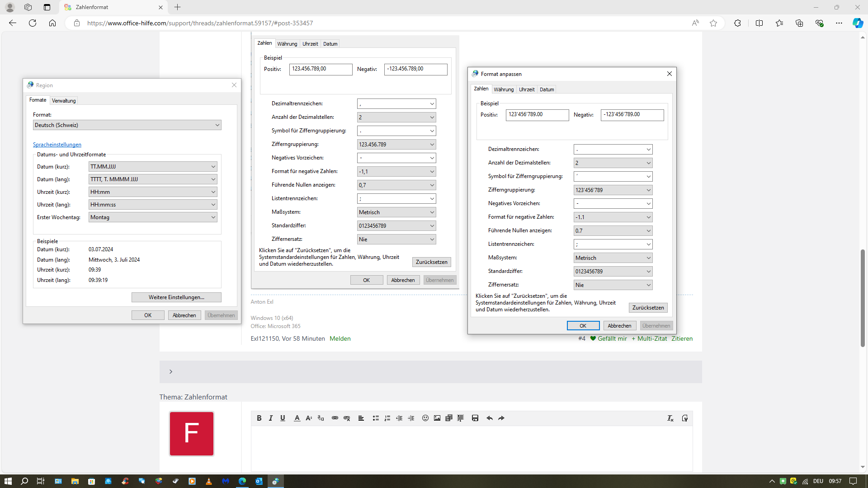Open Listentrennzeichen dropdown in Format anpassen window

[613, 244]
